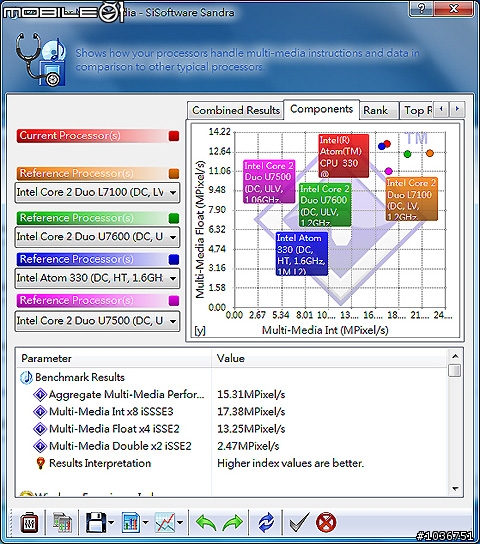Switch to the Combined Results tab

click(x=236, y=111)
